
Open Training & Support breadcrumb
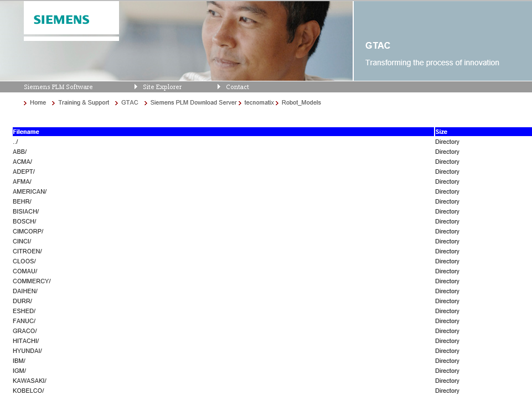pos(84,103)
